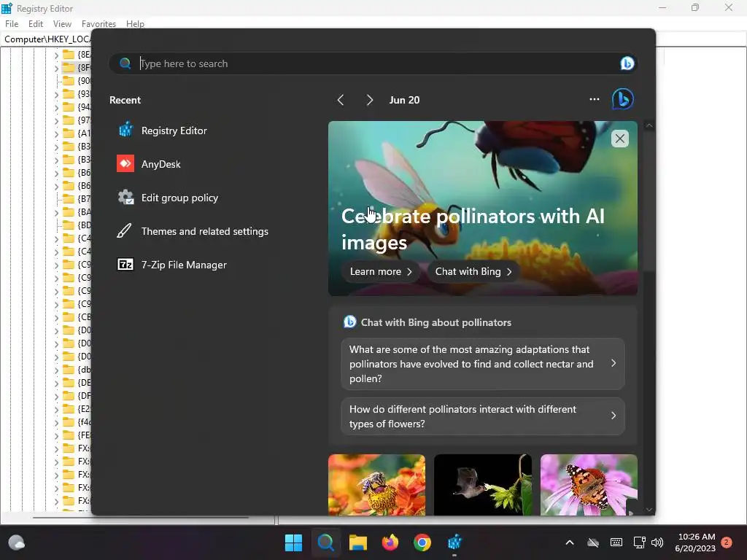Click taskbar Search icon
The width and height of the screenshot is (747, 560).
tap(326, 542)
